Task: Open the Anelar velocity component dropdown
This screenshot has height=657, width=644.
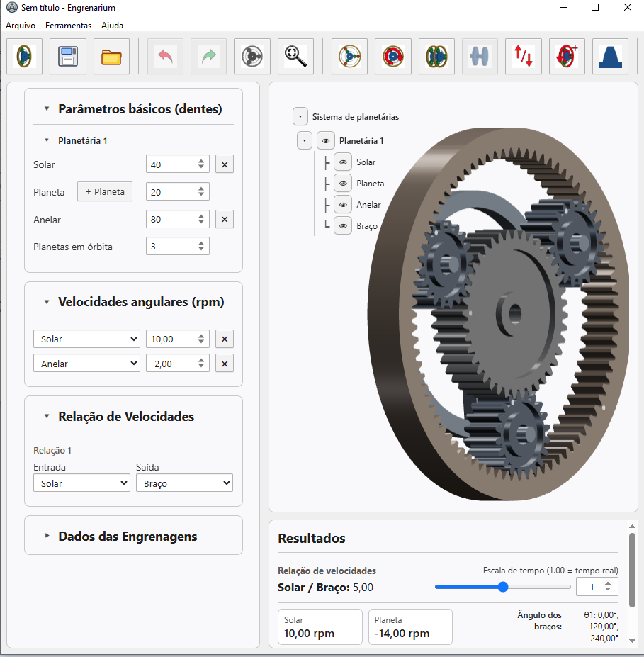Action: (86, 364)
